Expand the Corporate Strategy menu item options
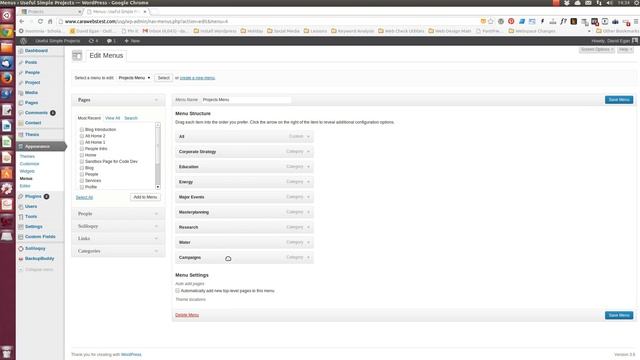The width and height of the screenshot is (640, 360). (309, 151)
